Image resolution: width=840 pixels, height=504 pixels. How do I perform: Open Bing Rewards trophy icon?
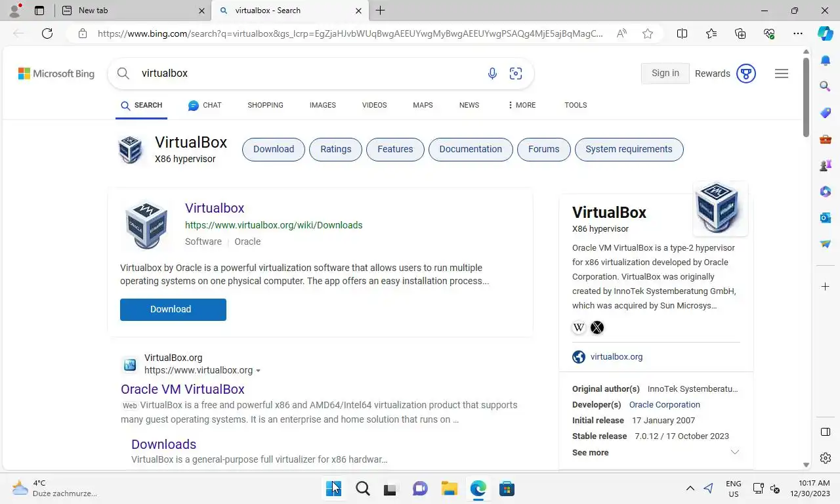point(746,73)
